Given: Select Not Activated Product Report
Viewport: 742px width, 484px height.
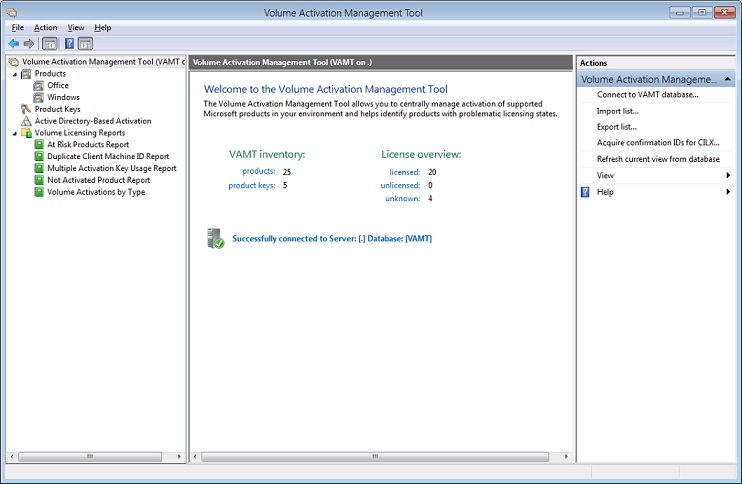Looking at the screenshot, I should tap(98, 181).
